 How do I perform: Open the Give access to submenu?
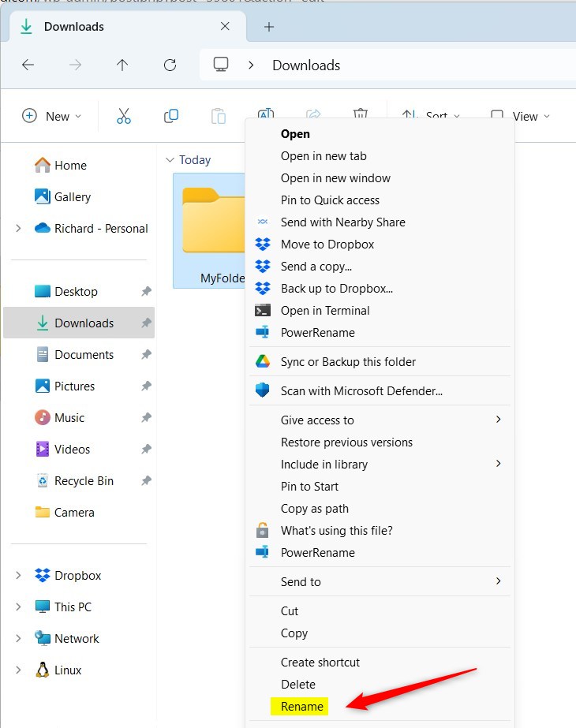380,420
